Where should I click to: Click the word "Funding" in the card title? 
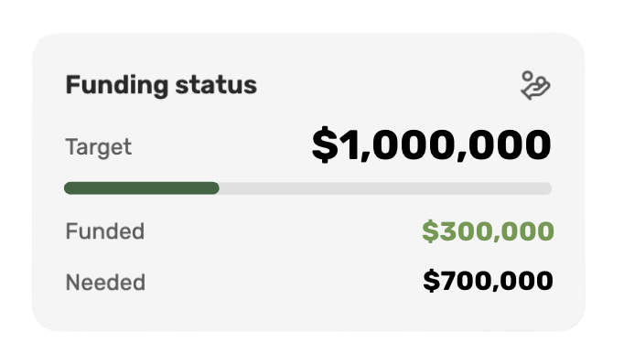click(x=117, y=85)
